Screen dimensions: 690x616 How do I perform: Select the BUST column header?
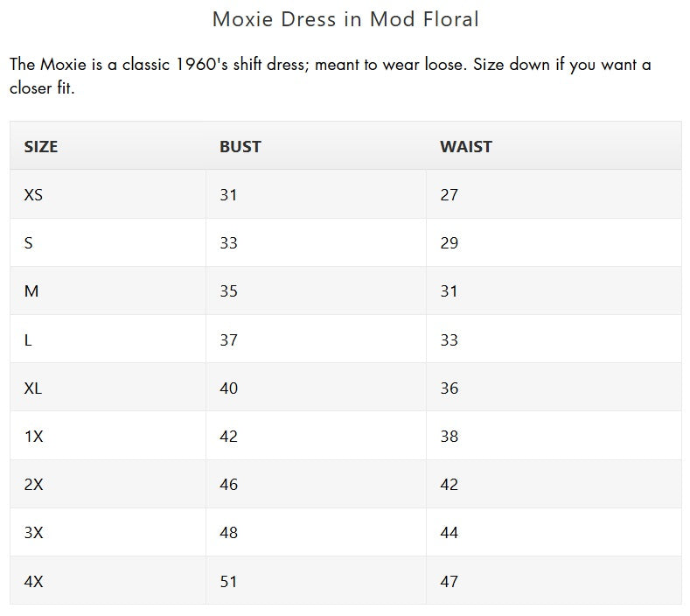tap(240, 147)
